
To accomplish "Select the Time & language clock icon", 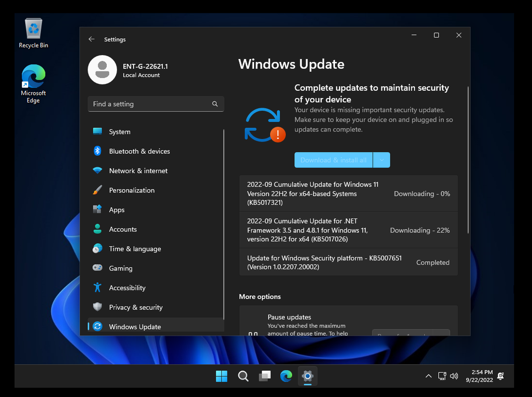I will click(x=97, y=249).
